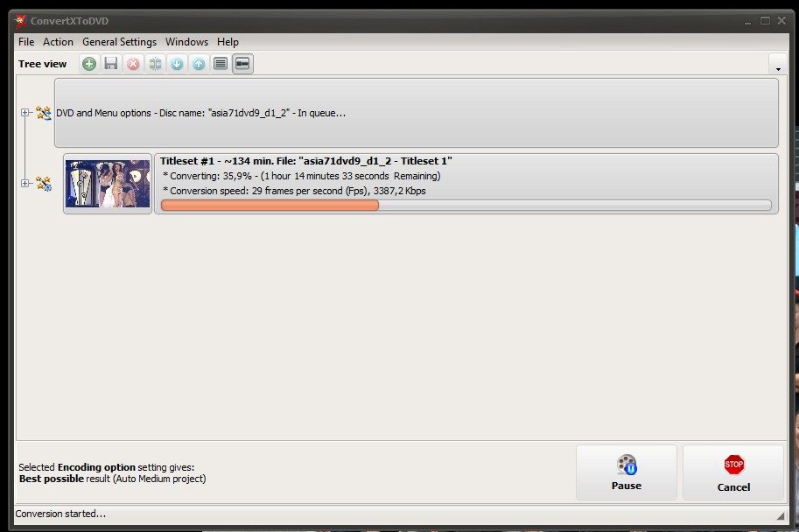Pause the conversion
The height and width of the screenshot is (532, 799).
[627, 472]
